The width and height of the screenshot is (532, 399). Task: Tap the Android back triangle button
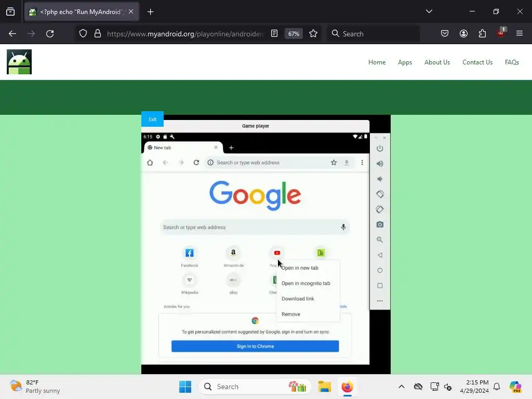coord(380,255)
